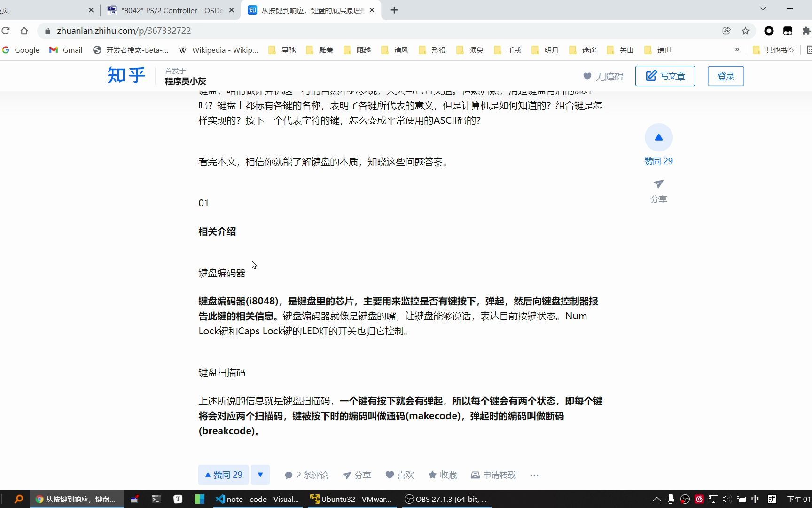
Task: Click the site lock security icon
Action: (x=47, y=31)
